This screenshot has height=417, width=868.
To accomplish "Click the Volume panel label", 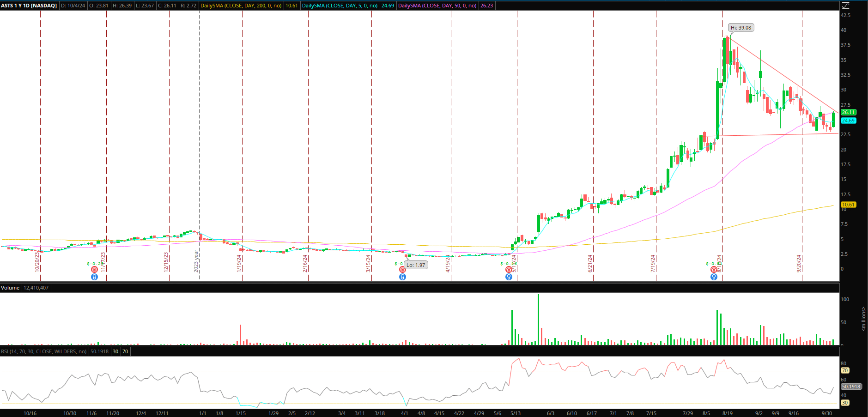I will tap(10, 288).
